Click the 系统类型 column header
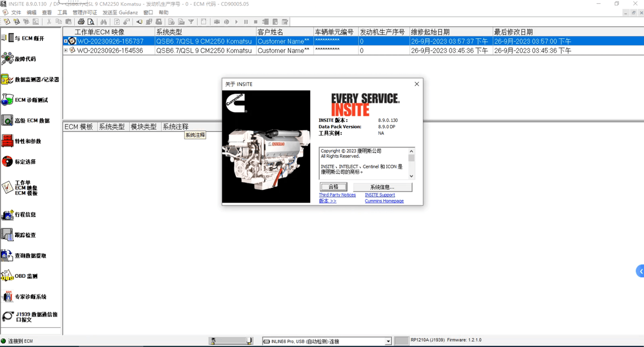644x347 pixels. click(x=169, y=32)
